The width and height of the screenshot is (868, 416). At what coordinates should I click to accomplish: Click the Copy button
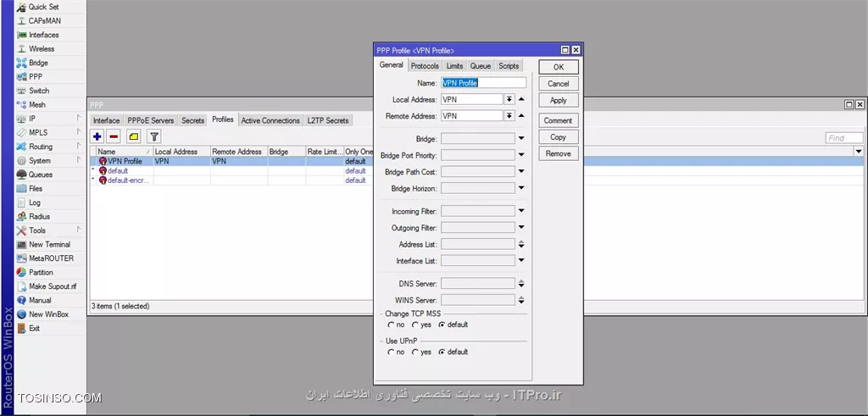tap(559, 136)
